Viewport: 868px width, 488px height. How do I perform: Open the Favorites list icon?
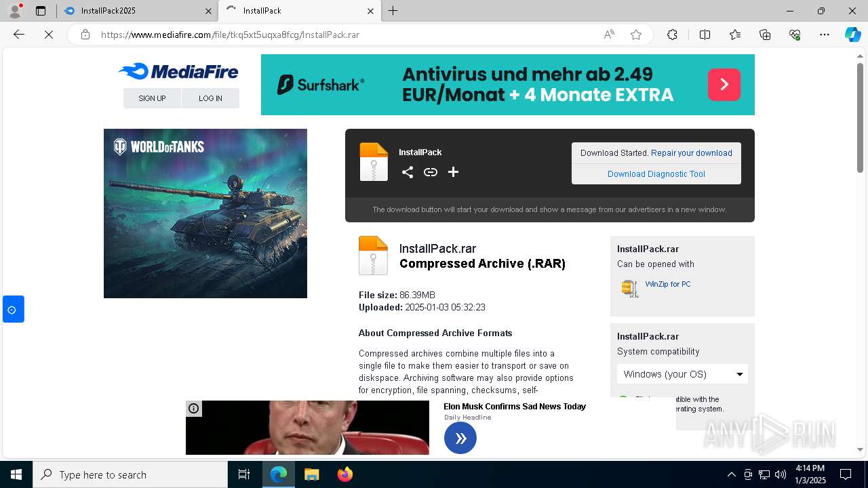(x=735, y=35)
